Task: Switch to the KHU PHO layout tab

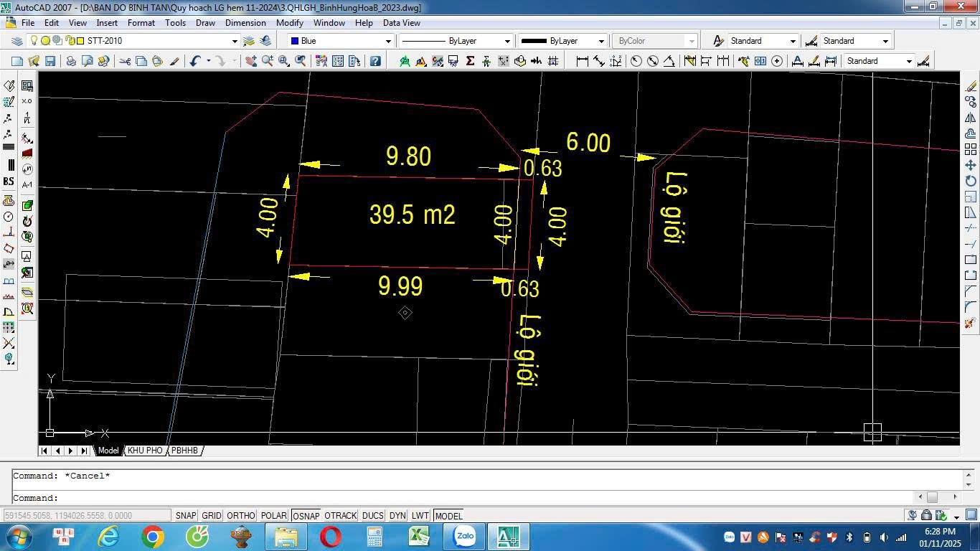Action: click(145, 451)
